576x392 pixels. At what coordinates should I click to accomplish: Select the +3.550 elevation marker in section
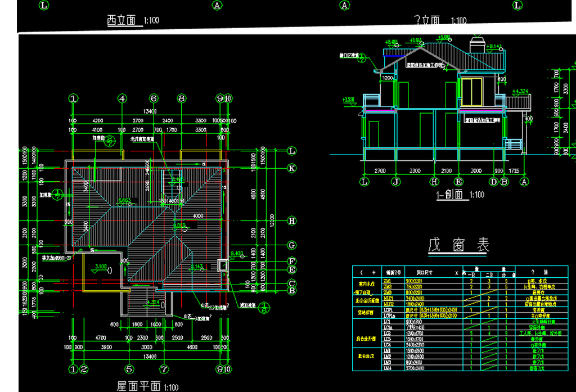(x=348, y=100)
